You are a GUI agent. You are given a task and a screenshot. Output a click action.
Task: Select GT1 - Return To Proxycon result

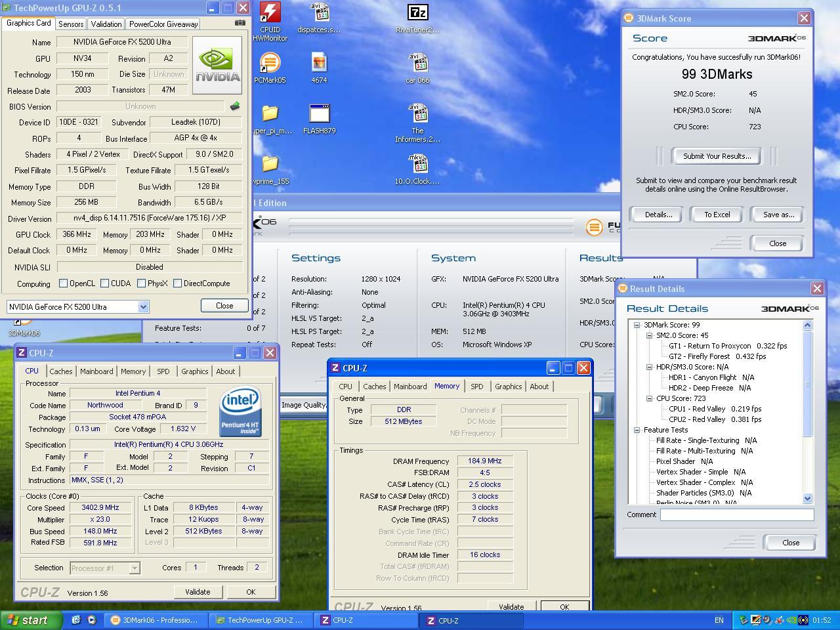coord(727,346)
